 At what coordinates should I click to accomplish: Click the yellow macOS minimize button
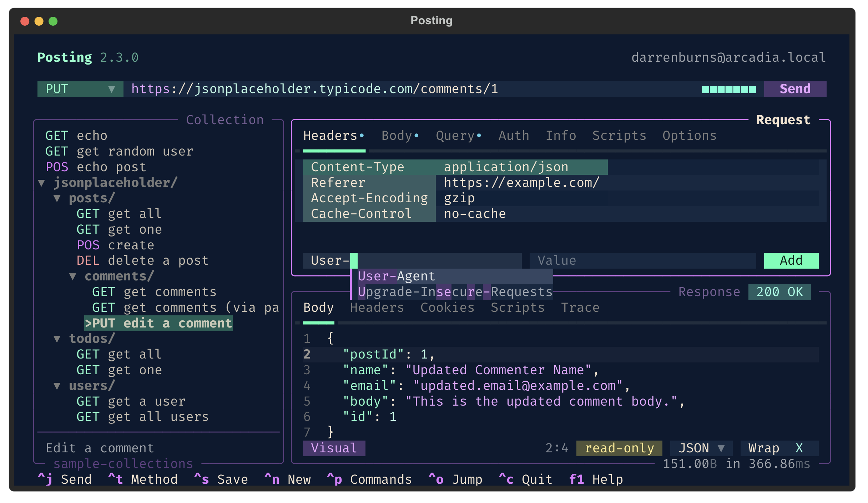pyautogui.click(x=39, y=21)
